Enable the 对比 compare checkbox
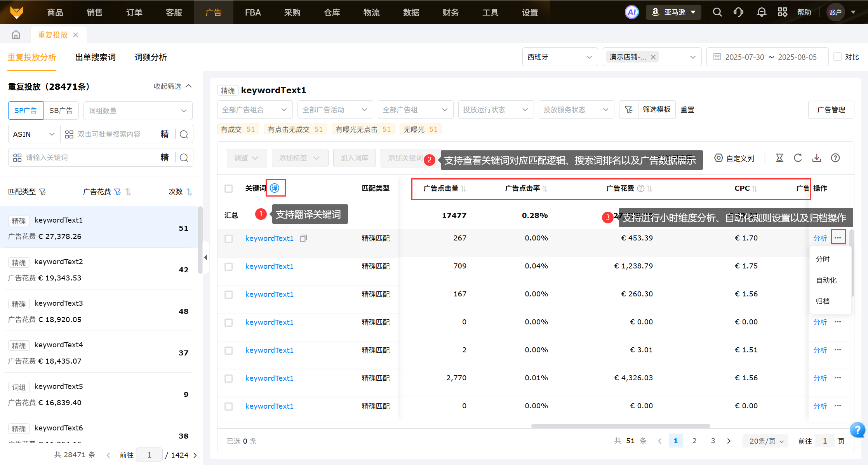The image size is (868, 465). pyautogui.click(x=838, y=57)
